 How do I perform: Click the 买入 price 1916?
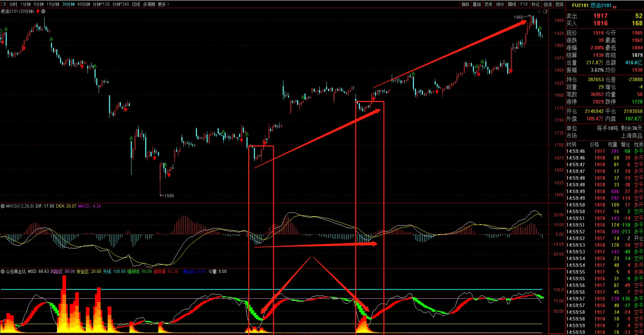click(600, 23)
